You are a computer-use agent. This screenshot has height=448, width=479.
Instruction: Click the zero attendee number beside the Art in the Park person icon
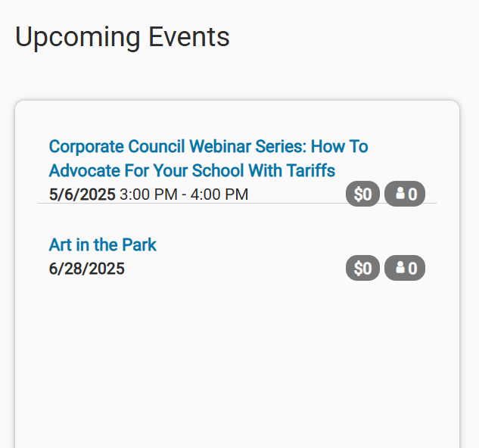click(412, 269)
